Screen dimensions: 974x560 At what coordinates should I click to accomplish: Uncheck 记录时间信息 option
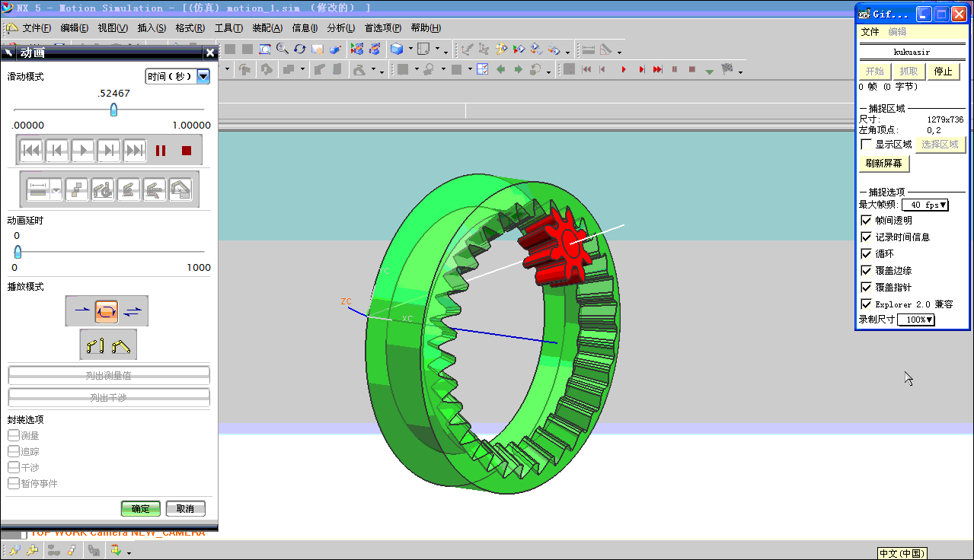tap(866, 237)
